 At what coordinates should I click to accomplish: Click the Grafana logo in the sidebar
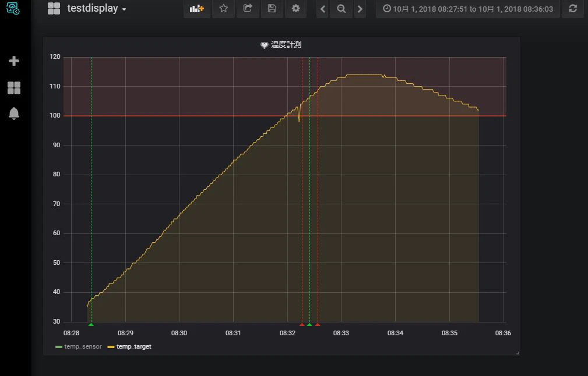(x=13, y=8)
